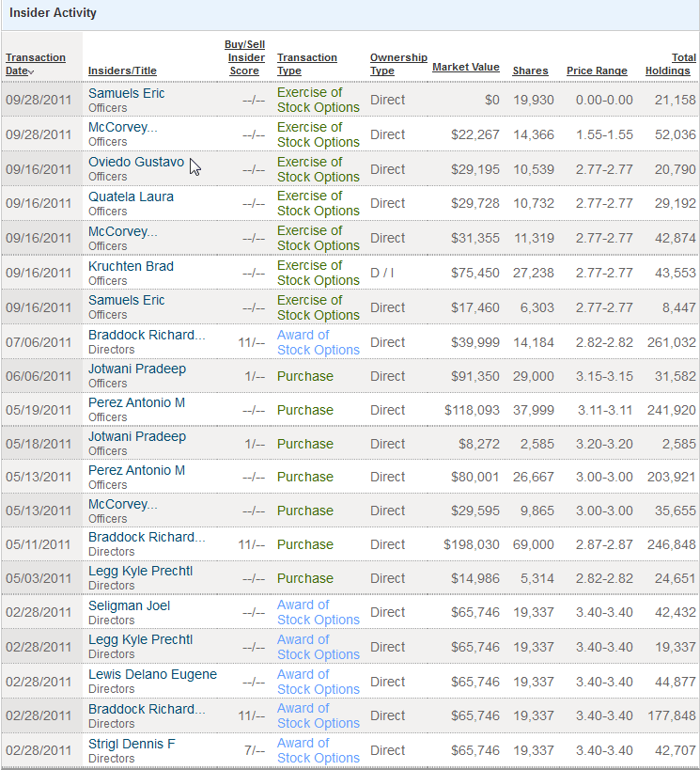The height and width of the screenshot is (770, 700).
Task: Click the Shares column header
Action: (530, 71)
